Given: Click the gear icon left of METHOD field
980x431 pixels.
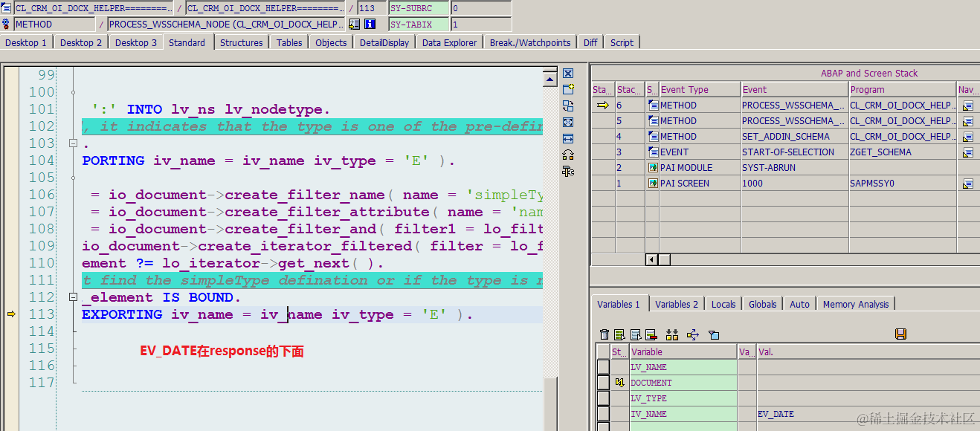Looking at the screenshot, I should (7, 24).
